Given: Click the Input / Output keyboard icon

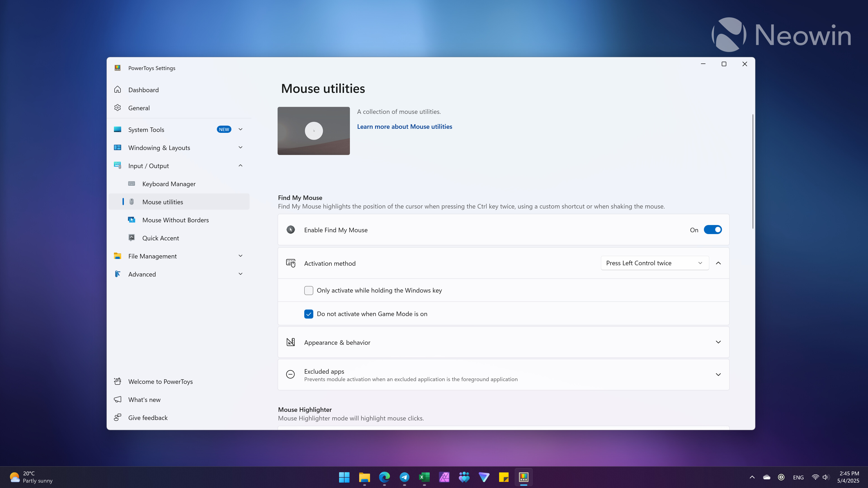Looking at the screenshot, I should 117,165.
